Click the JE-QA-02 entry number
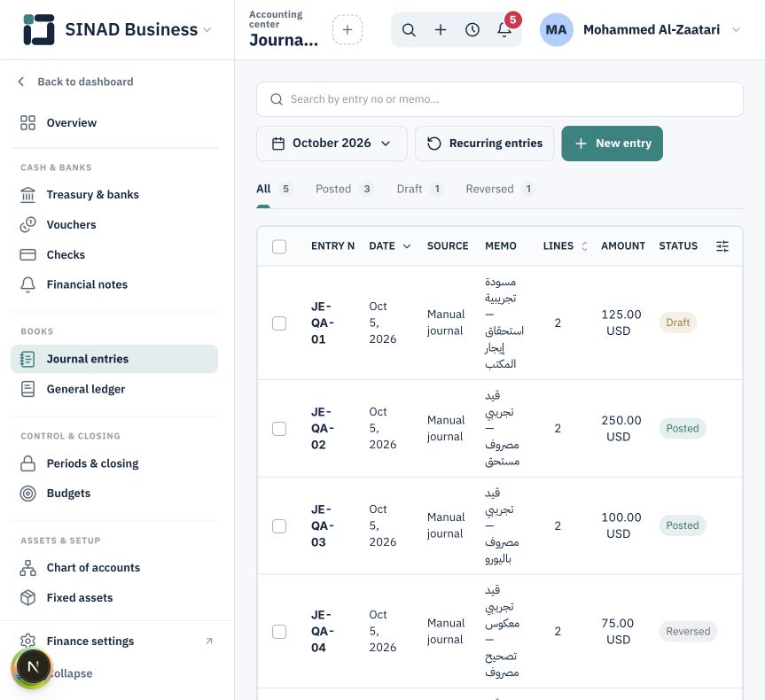765x700 pixels. pyautogui.click(x=323, y=429)
